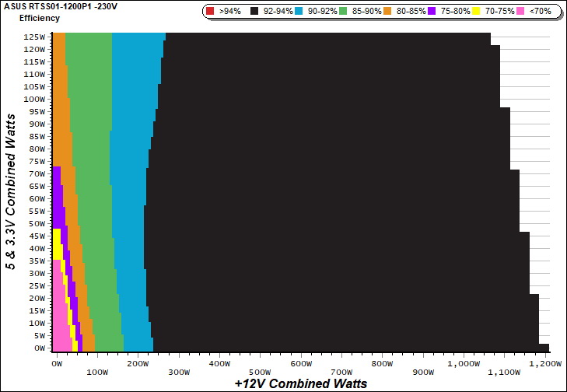567x392 pixels.
Task: Click the red >94% legend swatch
Action: tap(211, 12)
